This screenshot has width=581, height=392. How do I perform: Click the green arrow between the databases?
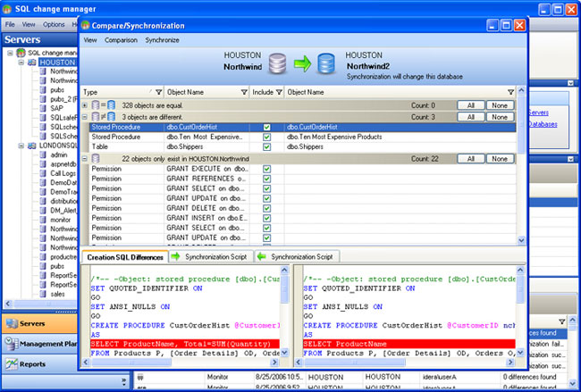(302, 63)
